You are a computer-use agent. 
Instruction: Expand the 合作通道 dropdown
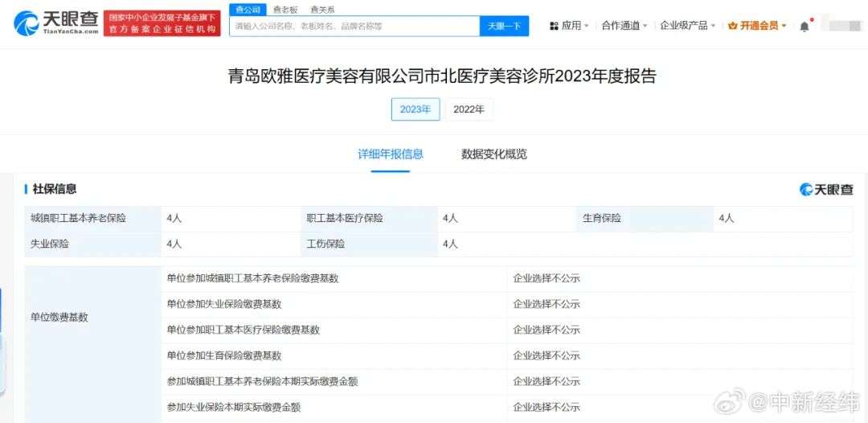point(624,26)
